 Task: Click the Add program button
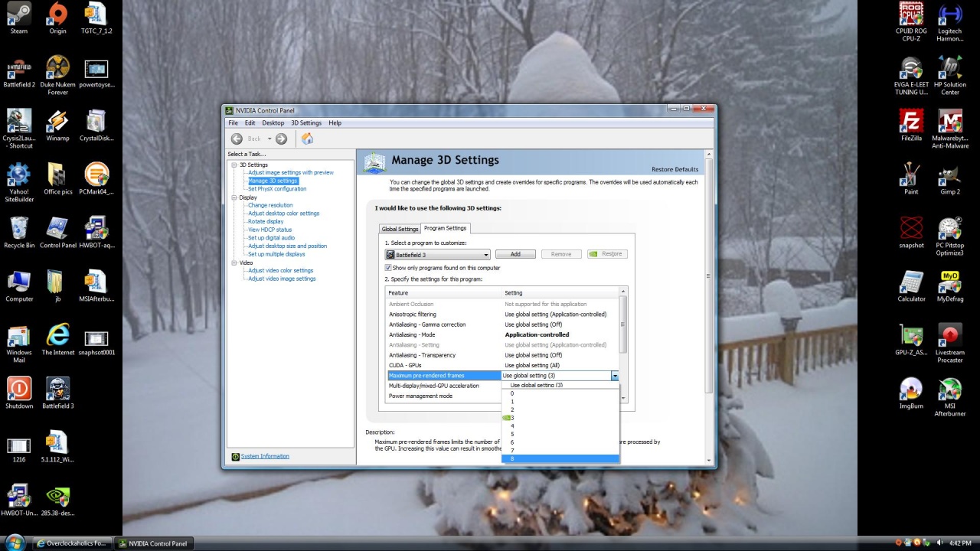pyautogui.click(x=515, y=254)
